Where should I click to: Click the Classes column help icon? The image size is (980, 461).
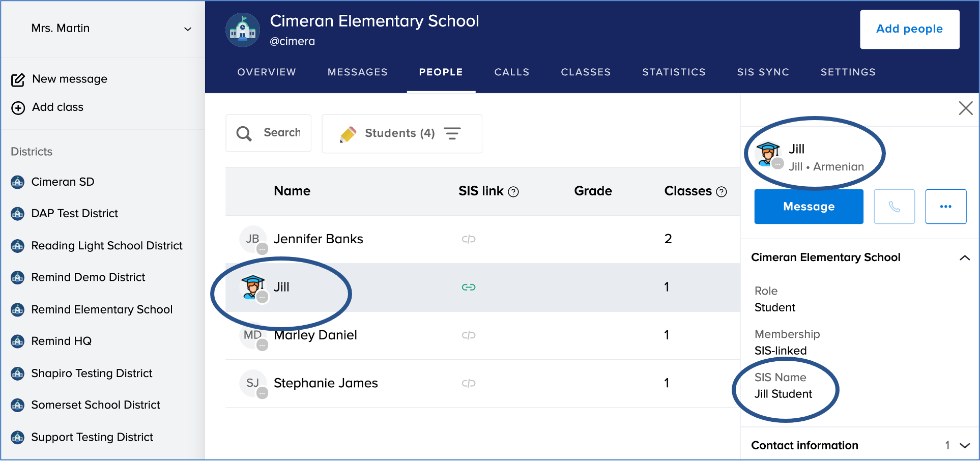tap(722, 192)
